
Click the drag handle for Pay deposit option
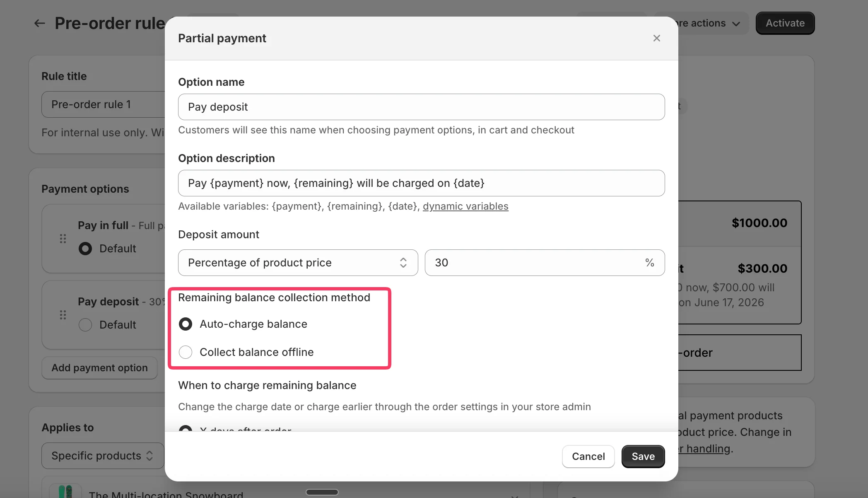click(x=63, y=315)
